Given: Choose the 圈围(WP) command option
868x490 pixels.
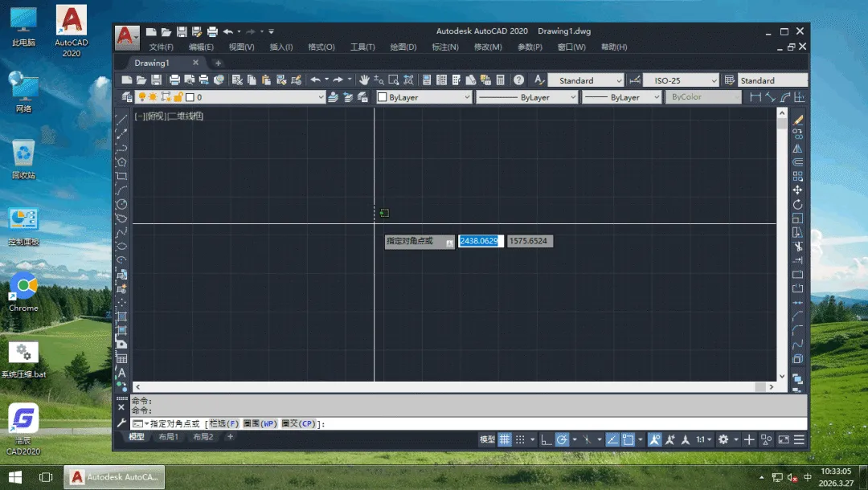Looking at the screenshot, I should [260, 423].
